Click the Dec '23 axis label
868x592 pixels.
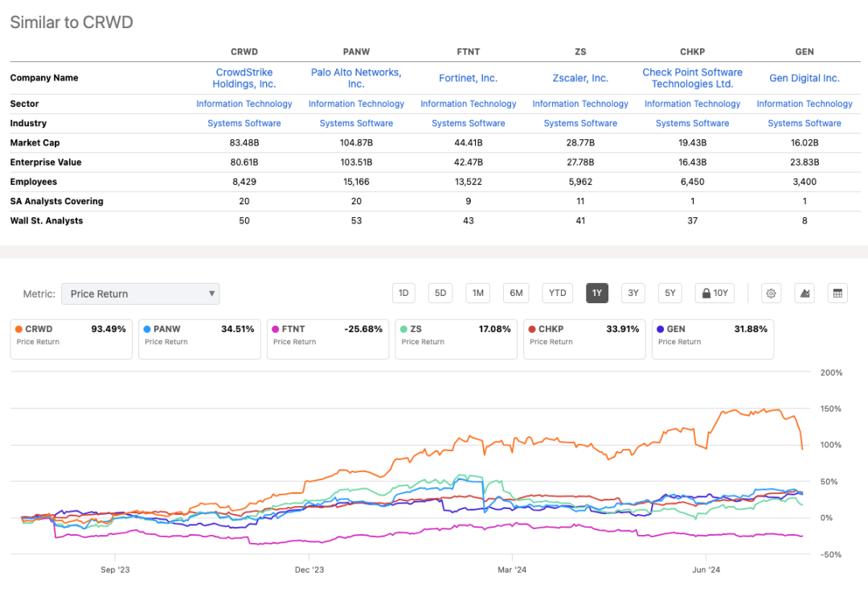coord(309,569)
